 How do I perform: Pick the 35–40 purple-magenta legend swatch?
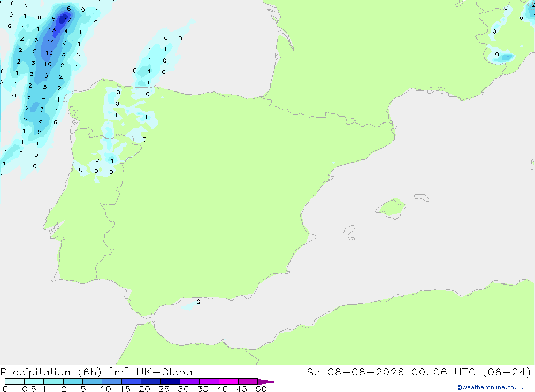click(209, 381)
